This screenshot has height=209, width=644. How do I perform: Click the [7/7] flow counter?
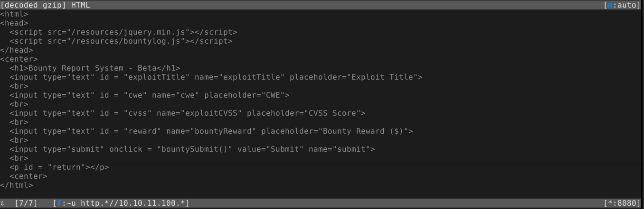coord(26,203)
